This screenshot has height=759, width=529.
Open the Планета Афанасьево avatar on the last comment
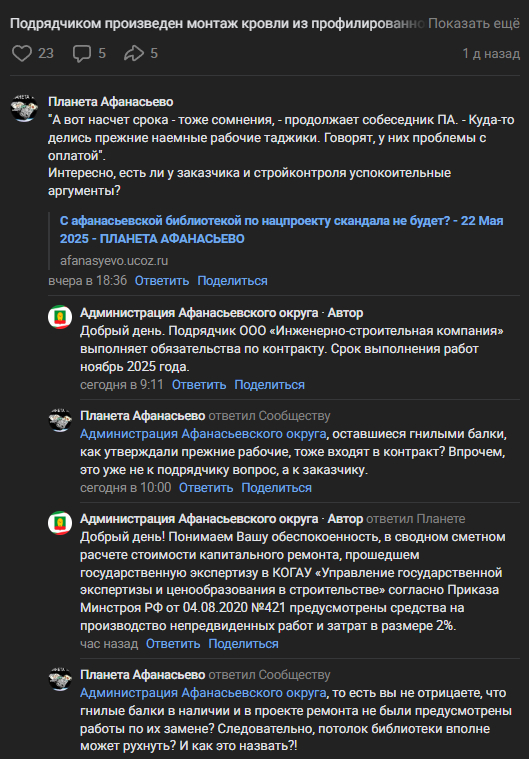[60, 679]
